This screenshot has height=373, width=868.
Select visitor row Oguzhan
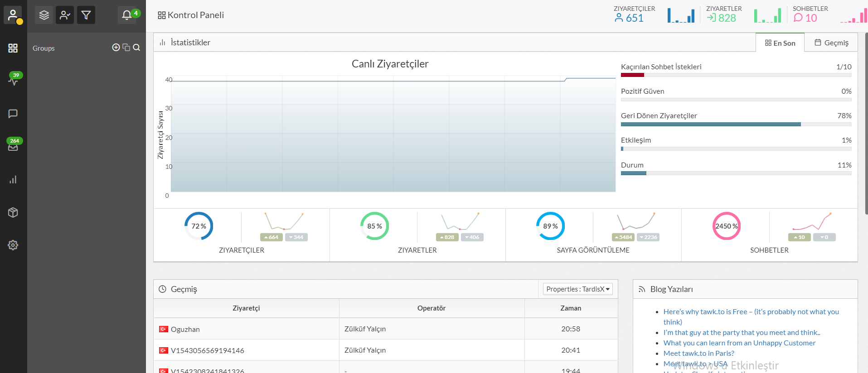[x=386, y=329]
